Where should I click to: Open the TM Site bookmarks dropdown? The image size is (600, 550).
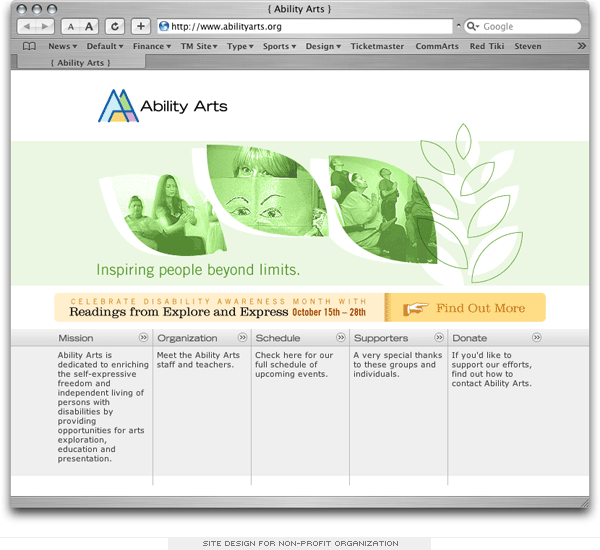[199, 46]
